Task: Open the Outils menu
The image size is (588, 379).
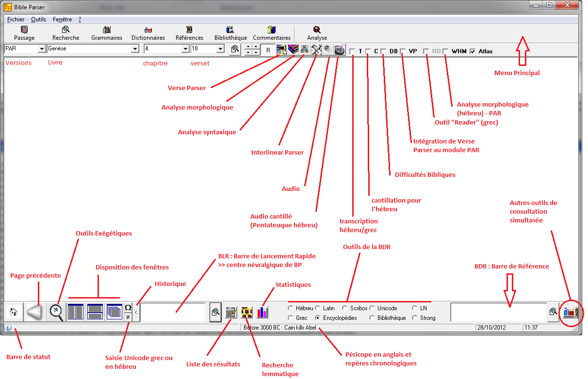Action: (38, 19)
